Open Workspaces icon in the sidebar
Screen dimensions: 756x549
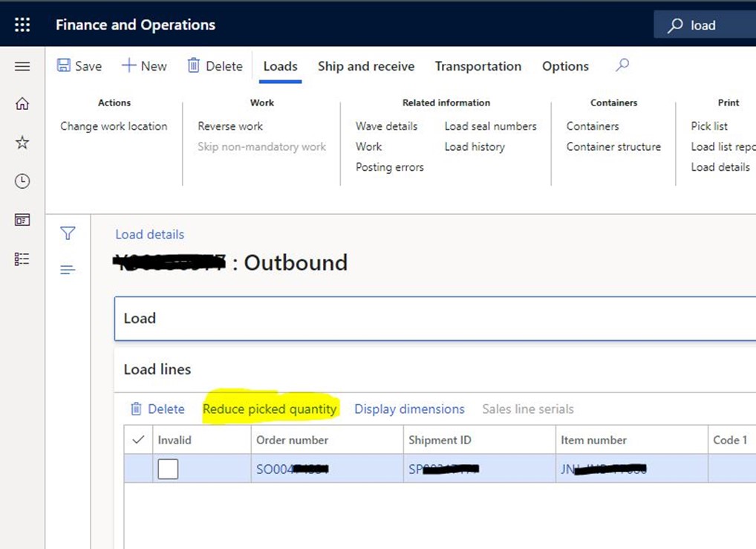[x=22, y=220]
